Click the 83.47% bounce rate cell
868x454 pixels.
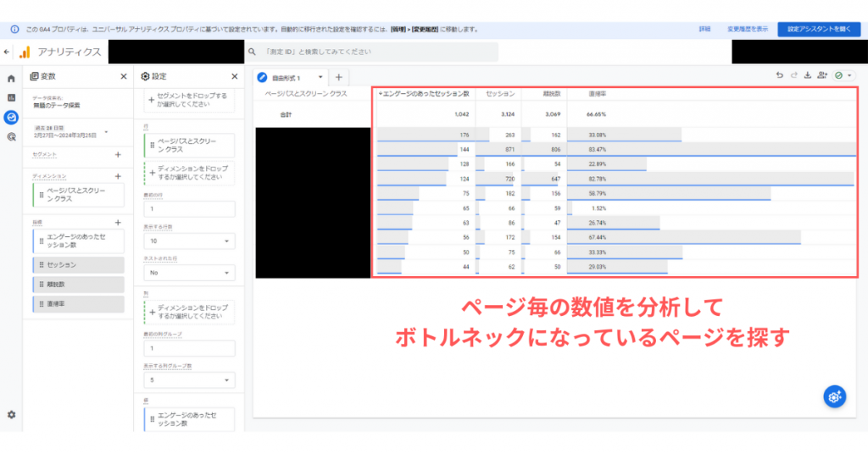click(597, 149)
